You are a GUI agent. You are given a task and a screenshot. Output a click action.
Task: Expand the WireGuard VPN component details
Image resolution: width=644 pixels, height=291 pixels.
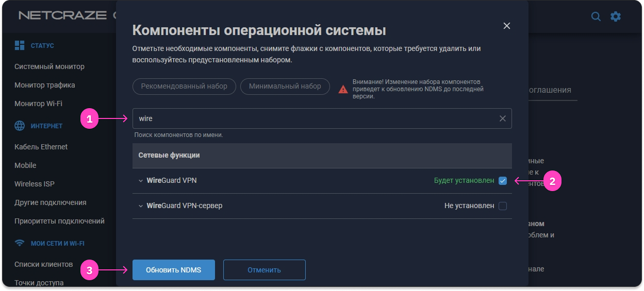pos(140,181)
